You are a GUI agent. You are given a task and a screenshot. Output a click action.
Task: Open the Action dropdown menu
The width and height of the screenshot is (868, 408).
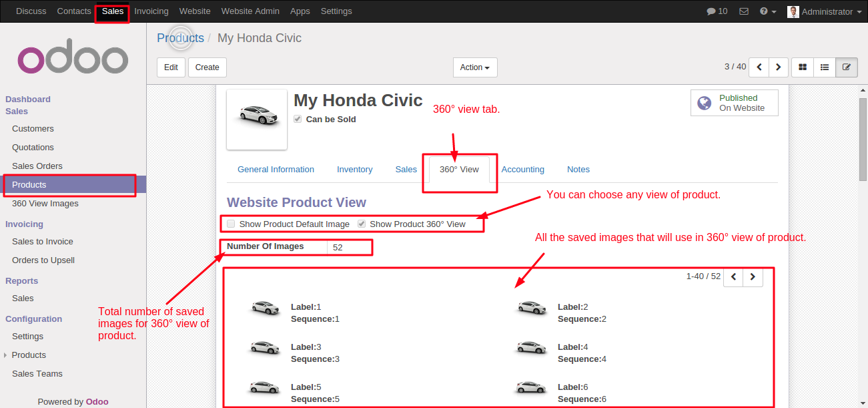pyautogui.click(x=474, y=67)
